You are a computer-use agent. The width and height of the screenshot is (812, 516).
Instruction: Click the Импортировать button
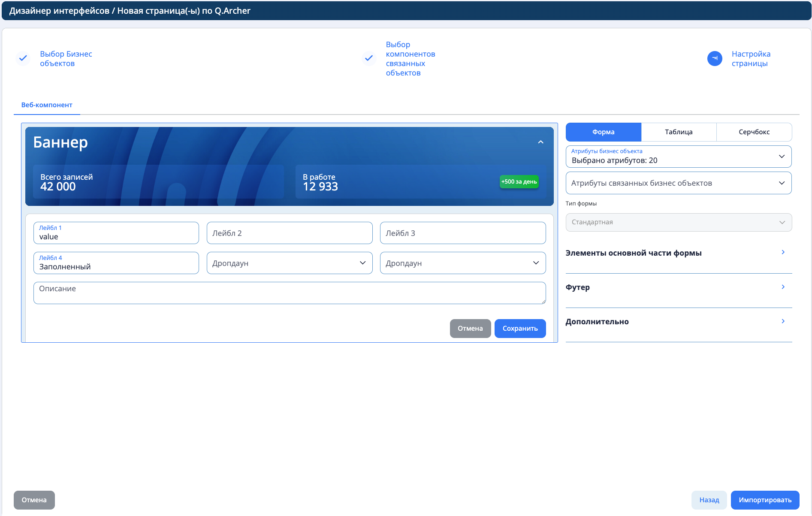point(765,500)
